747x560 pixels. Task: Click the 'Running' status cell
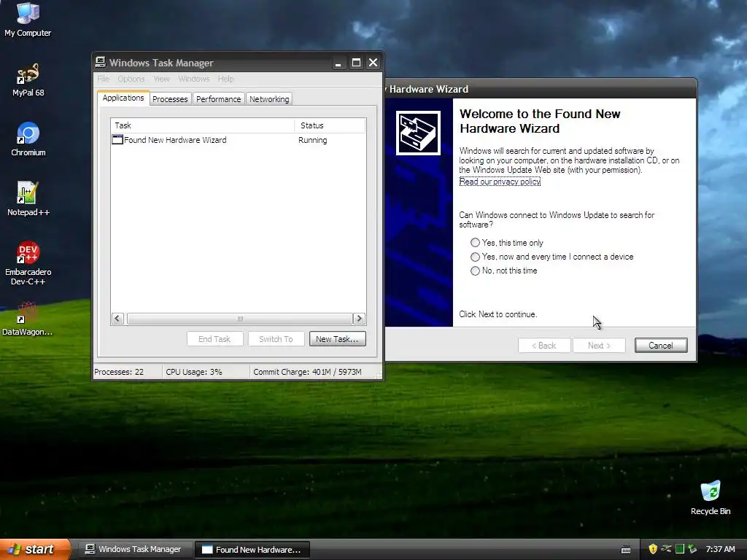tap(312, 140)
